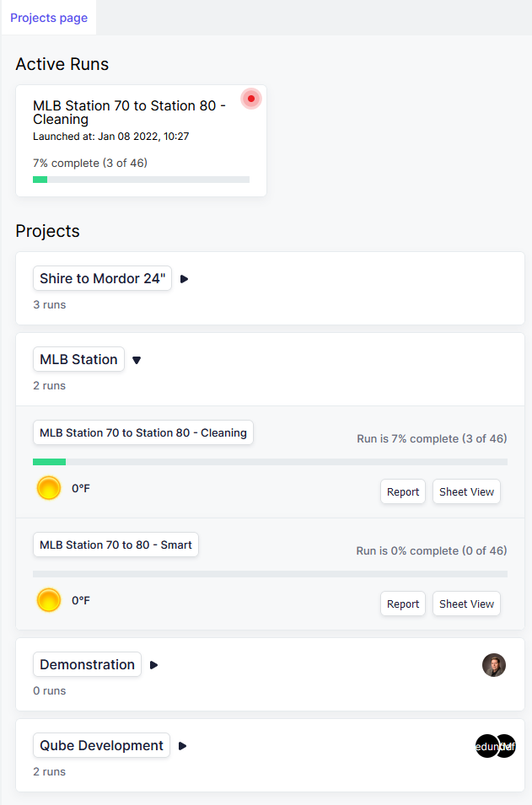
Task: Expand the Qube Development project arrow
Action: (x=183, y=746)
